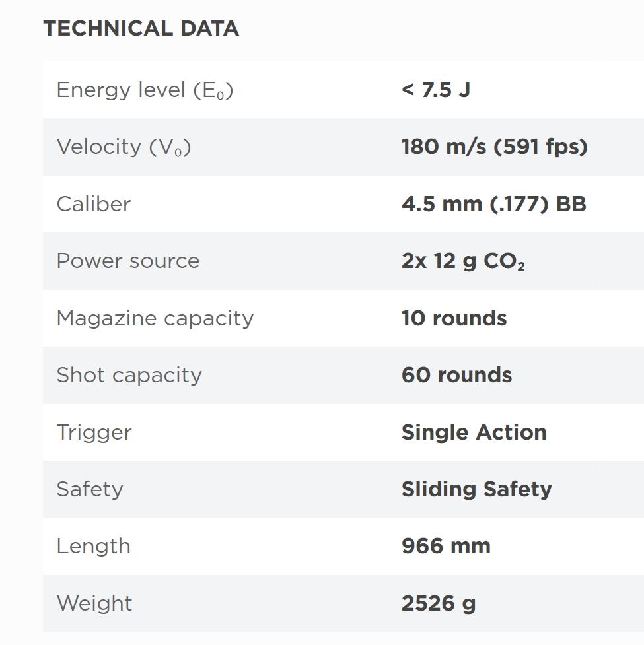
Task: Select the 2x 12 g CO₂ value
Action: click(462, 261)
